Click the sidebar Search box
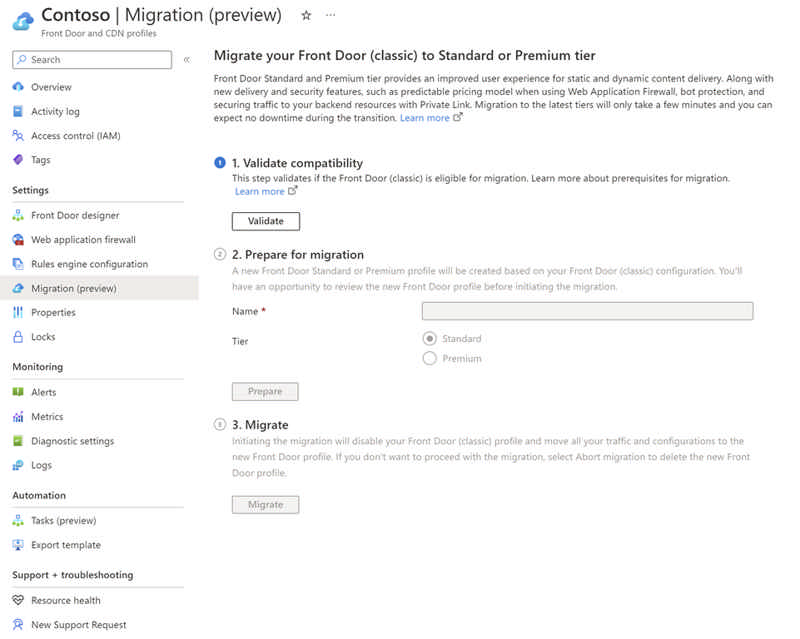The image size is (800, 639). click(92, 60)
